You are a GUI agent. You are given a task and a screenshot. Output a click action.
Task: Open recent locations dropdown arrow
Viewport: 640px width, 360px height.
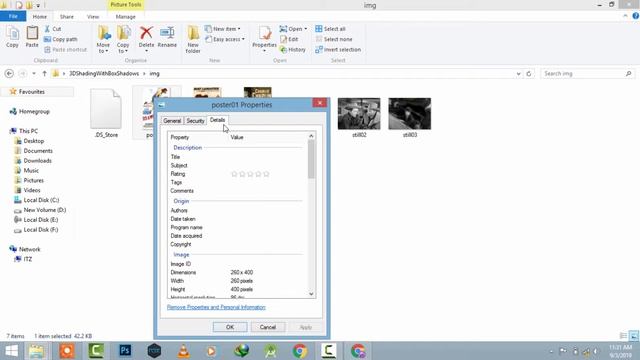tap(34, 73)
